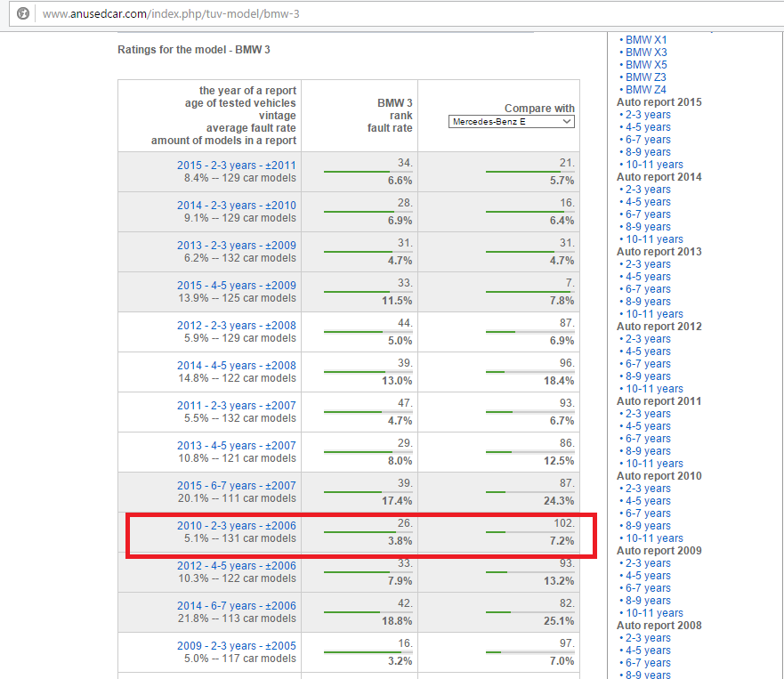Open the Compare with Mercedes-Benz E dropdown
The image size is (784, 679).
[x=512, y=121]
